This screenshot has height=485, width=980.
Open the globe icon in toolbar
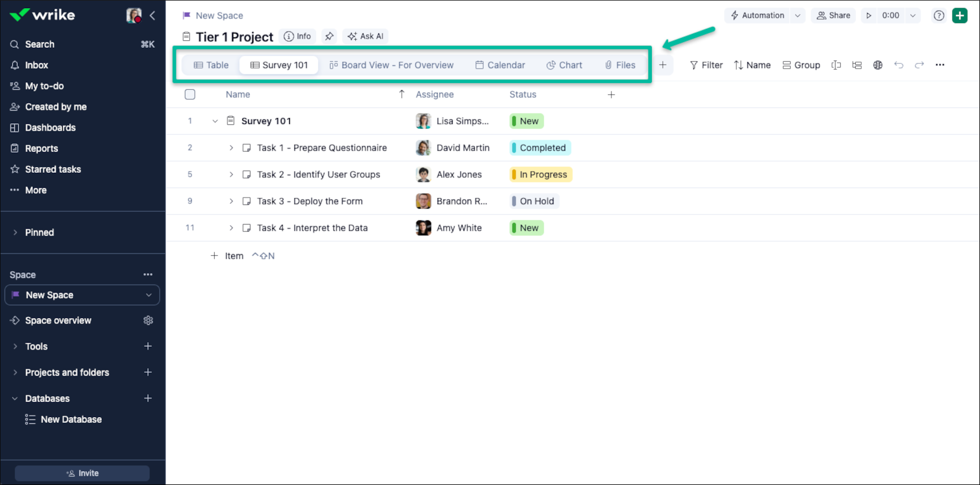(x=878, y=65)
